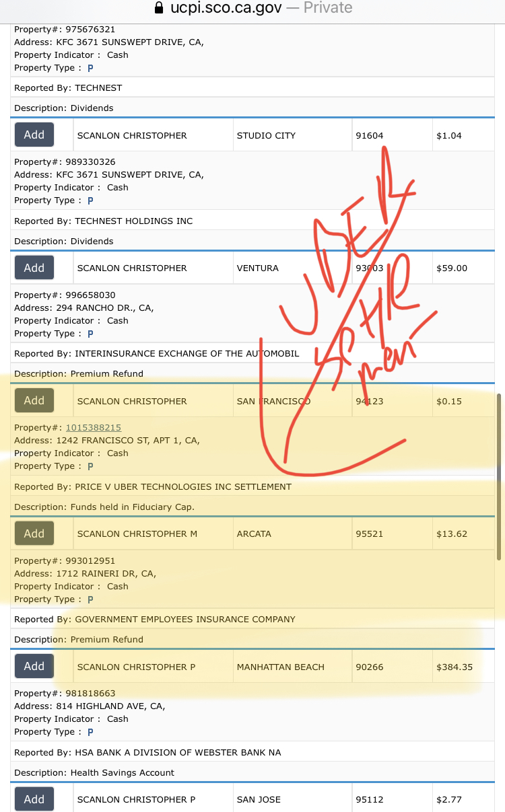Select the Property# 993012951 text

coord(65,560)
